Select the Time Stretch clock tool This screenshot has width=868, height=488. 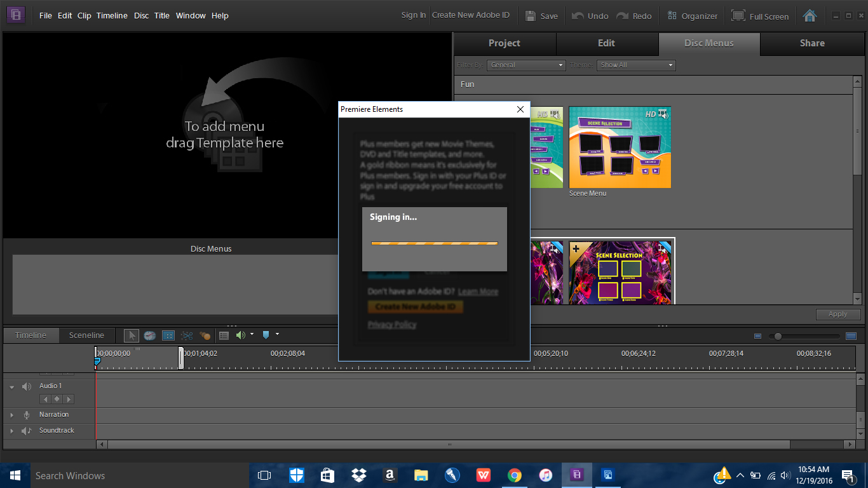(150, 335)
